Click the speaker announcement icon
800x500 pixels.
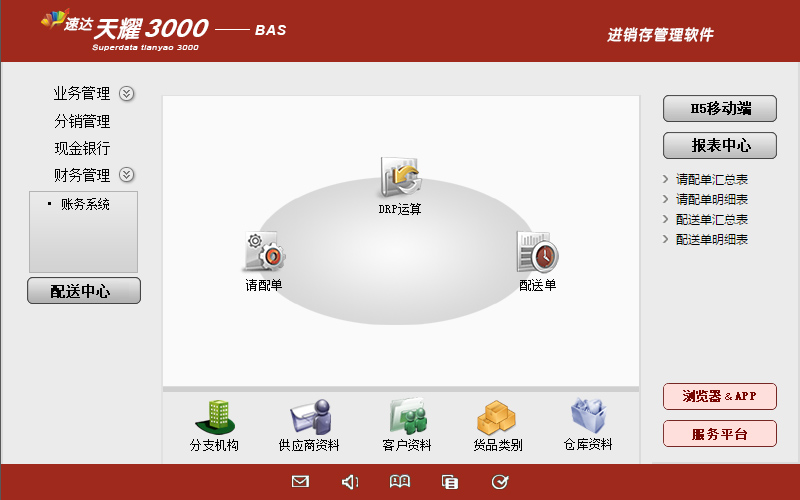coord(350,482)
